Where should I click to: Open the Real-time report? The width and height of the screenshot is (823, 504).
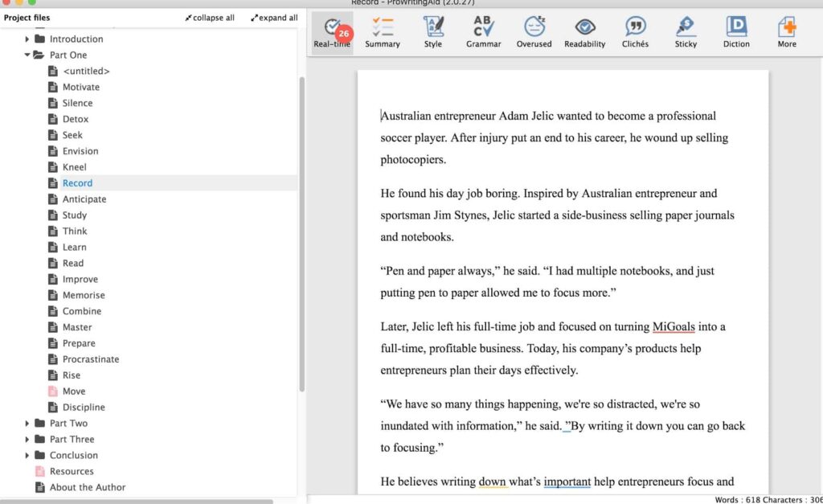[332, 33]
